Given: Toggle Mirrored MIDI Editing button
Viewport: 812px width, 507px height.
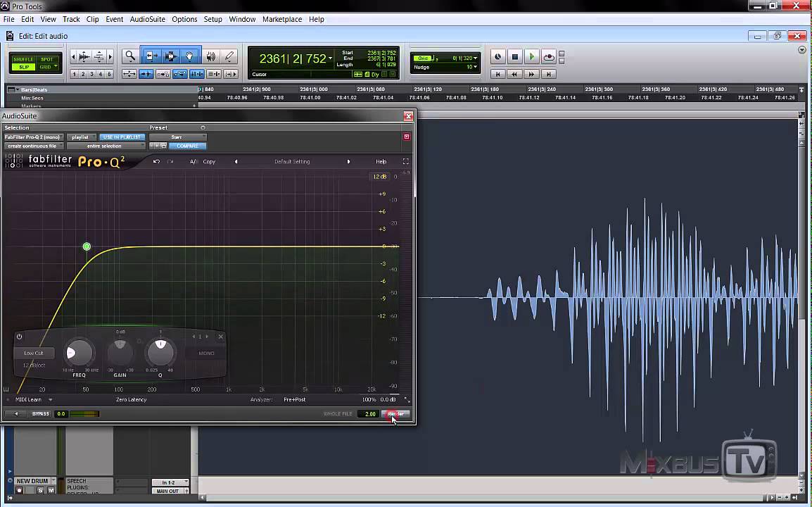Looking at the screenshot, I should pyautogui.click(x=163, y=74).
